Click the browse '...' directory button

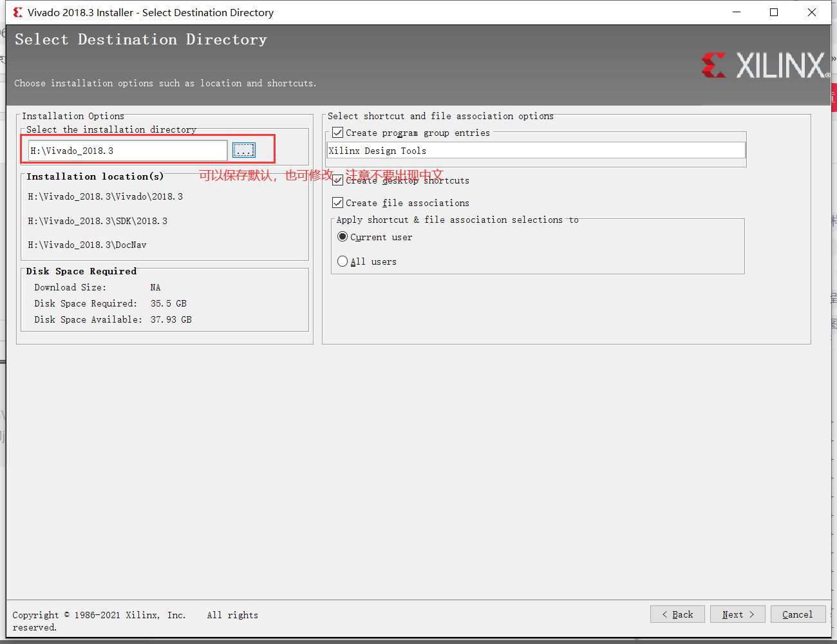coord(244,150)
